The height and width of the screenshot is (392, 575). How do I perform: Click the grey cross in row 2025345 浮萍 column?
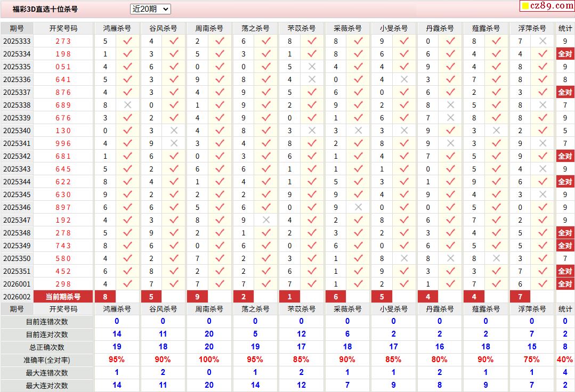(x=542, y=194)
